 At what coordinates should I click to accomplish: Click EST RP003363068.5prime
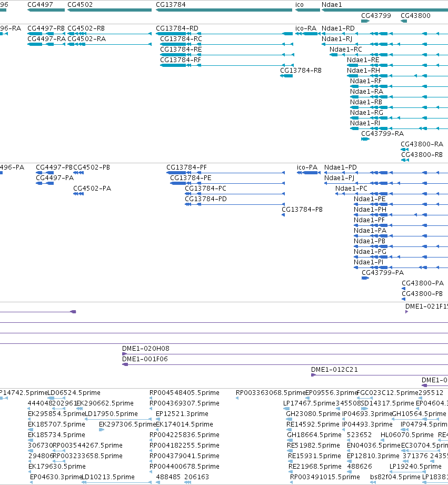point(237,398)
